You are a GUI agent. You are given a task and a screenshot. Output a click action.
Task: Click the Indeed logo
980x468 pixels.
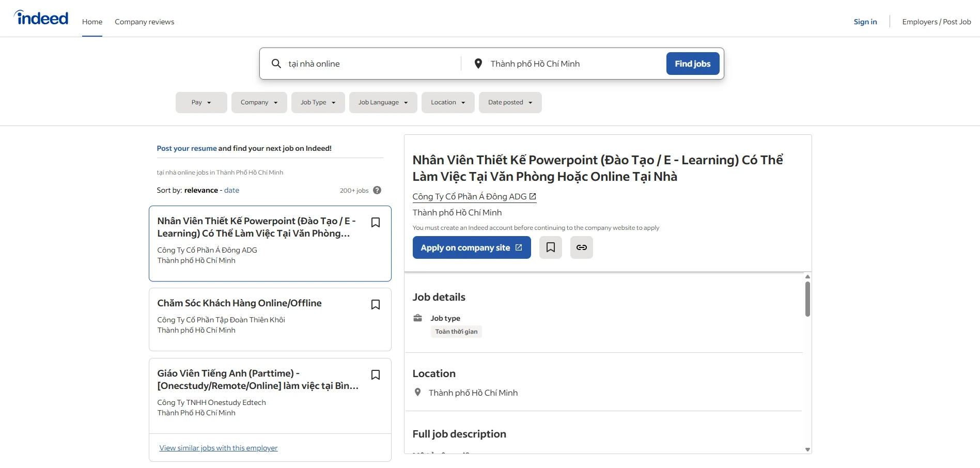(x=41, y=18)
